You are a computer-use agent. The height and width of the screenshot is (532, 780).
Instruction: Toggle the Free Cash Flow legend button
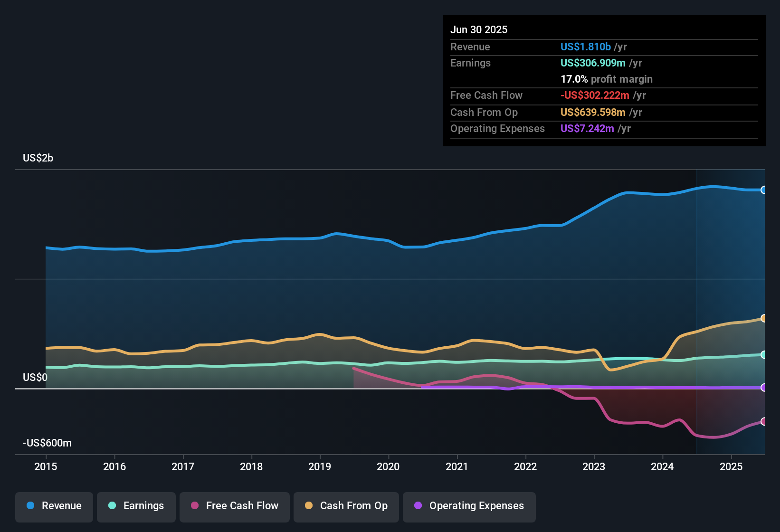[235, 506]
